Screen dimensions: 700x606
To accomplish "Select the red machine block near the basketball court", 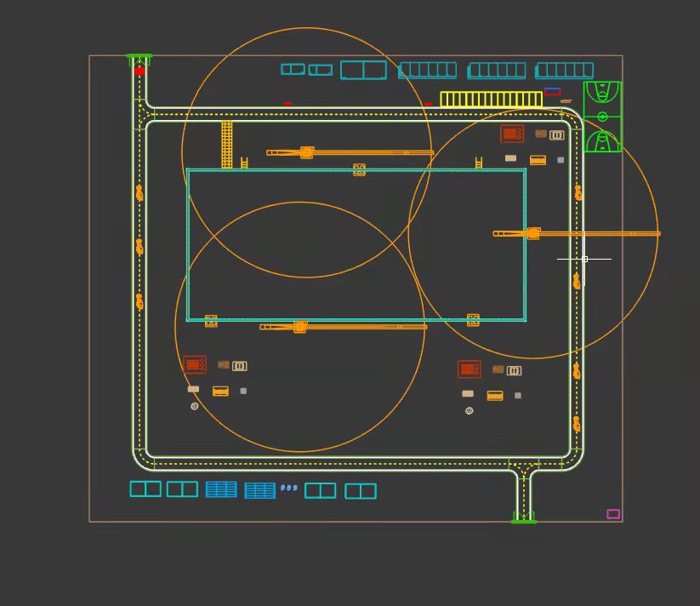I will [512, 134].
